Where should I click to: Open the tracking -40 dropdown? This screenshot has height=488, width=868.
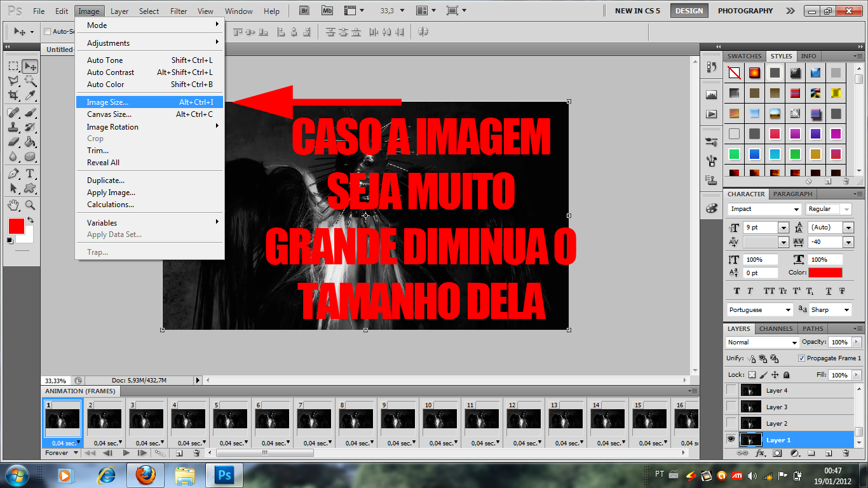(x=848, y=242)
